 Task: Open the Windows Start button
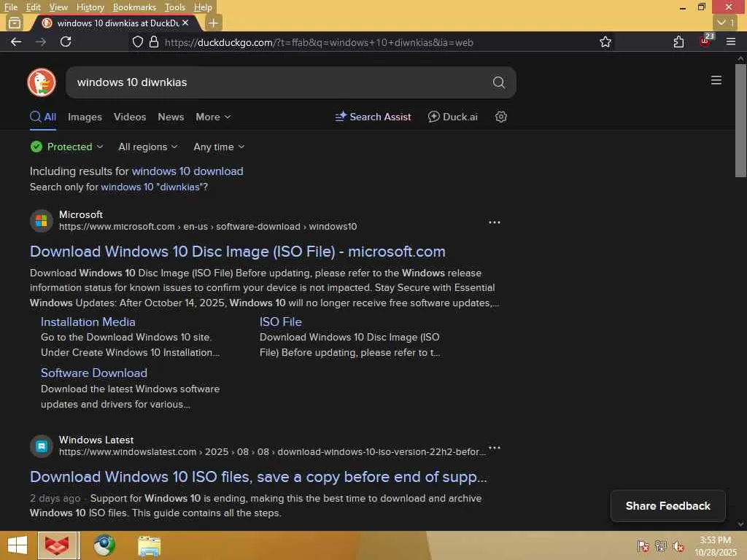pos(18,545)
